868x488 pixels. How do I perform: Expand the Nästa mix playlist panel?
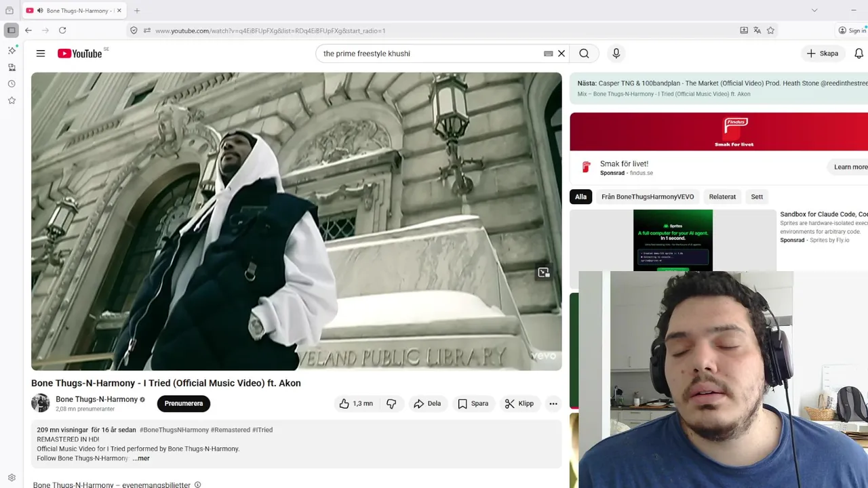coord(719,88)
